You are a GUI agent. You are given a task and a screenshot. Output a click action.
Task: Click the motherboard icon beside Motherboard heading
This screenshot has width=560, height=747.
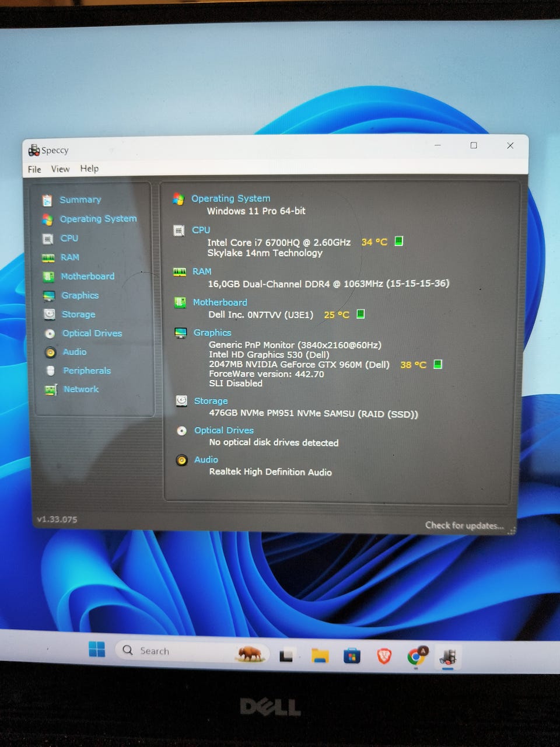[x=180, y=302]
